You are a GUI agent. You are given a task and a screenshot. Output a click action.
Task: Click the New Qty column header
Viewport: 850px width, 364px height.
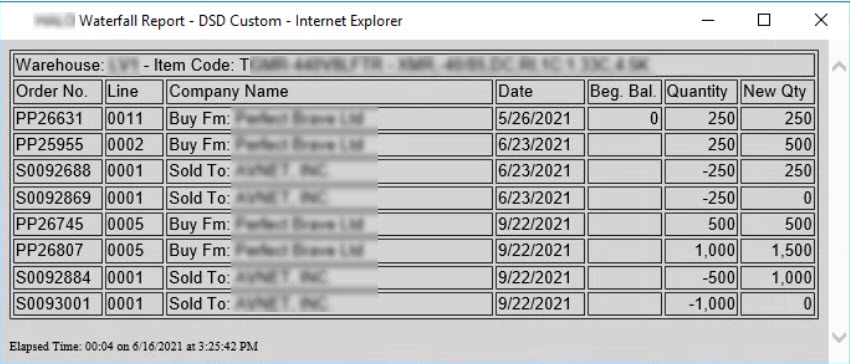[x=777, y=92]
